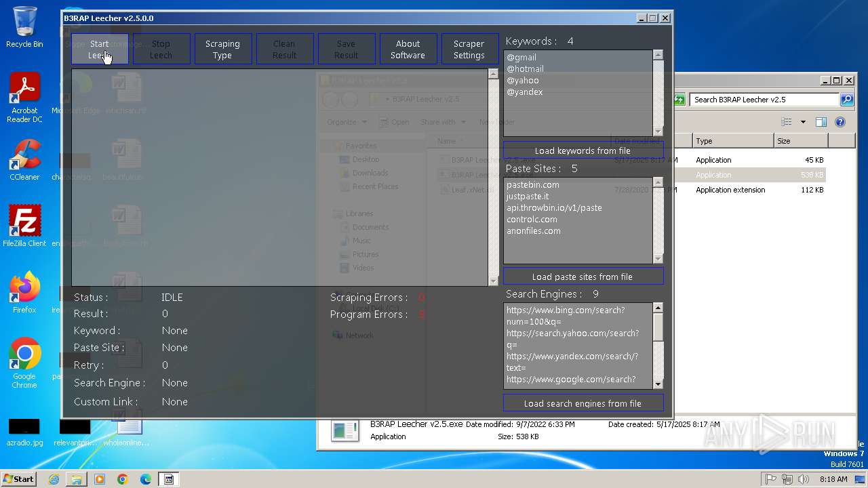
Task: Open FileZilla Client desktop icon
Action: pyautogui.click(x=24, y=226)
